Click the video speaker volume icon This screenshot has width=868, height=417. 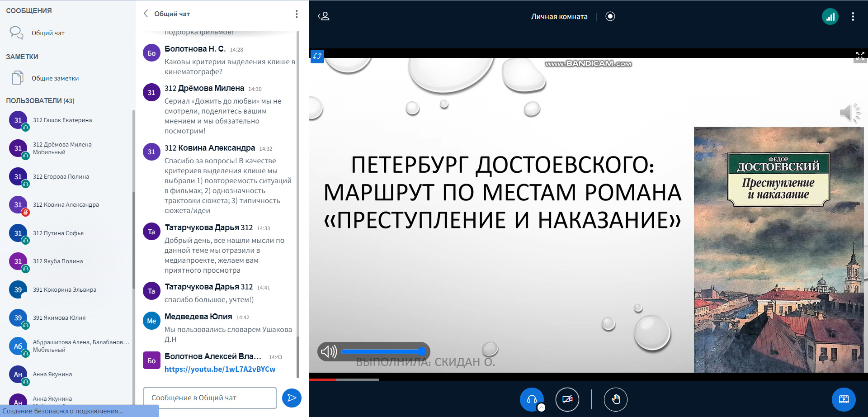pyautogui.click(x=329, y=351)
